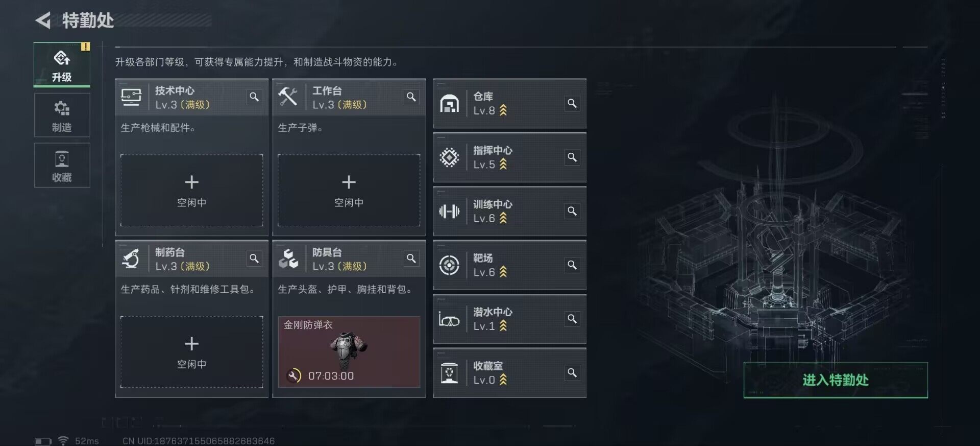Select the 训练中心 Lv.6 upgrade entry
Viewport: 980px width, 446px height.
pos(509,212)
